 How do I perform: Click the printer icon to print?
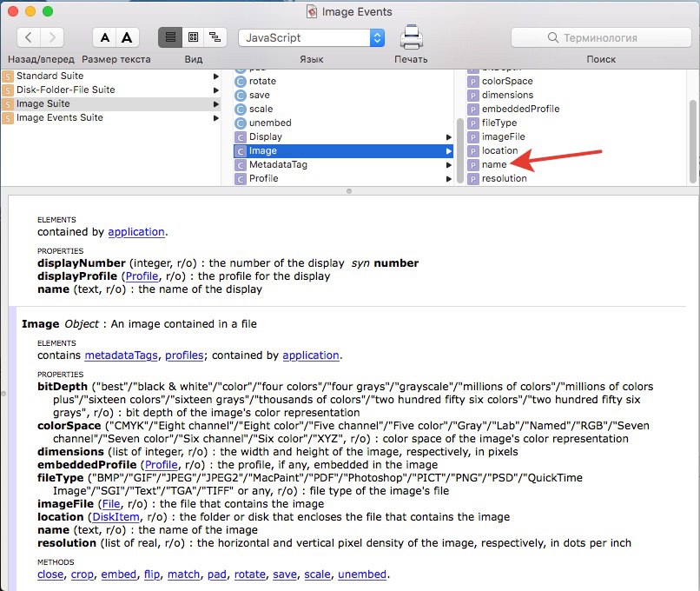point(411,37)
